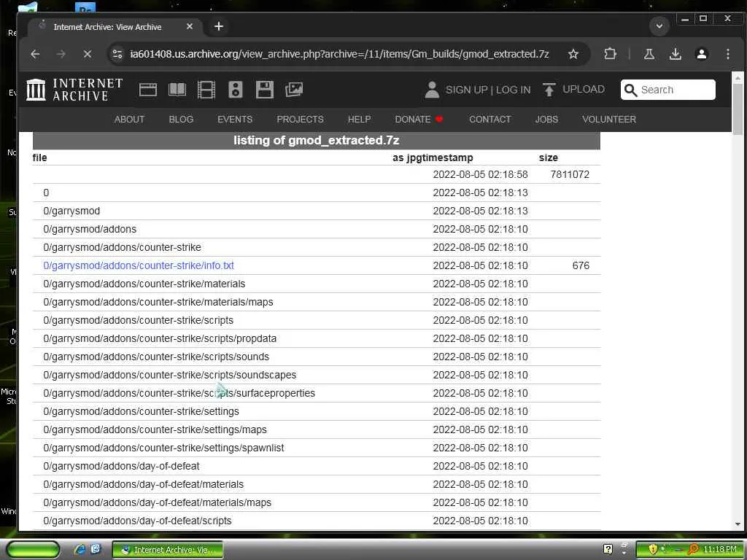Open the EVENTS menu item
This screenshot has width=747, height=560.
click(235, 120)
